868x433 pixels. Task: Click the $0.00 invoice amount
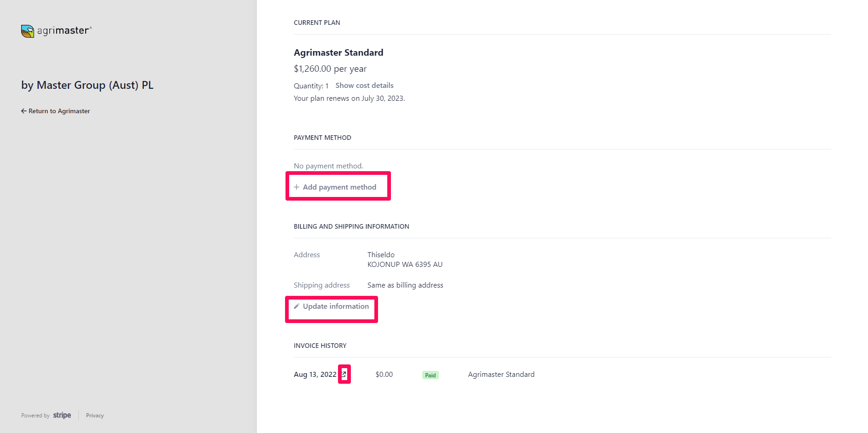(384, 375)
